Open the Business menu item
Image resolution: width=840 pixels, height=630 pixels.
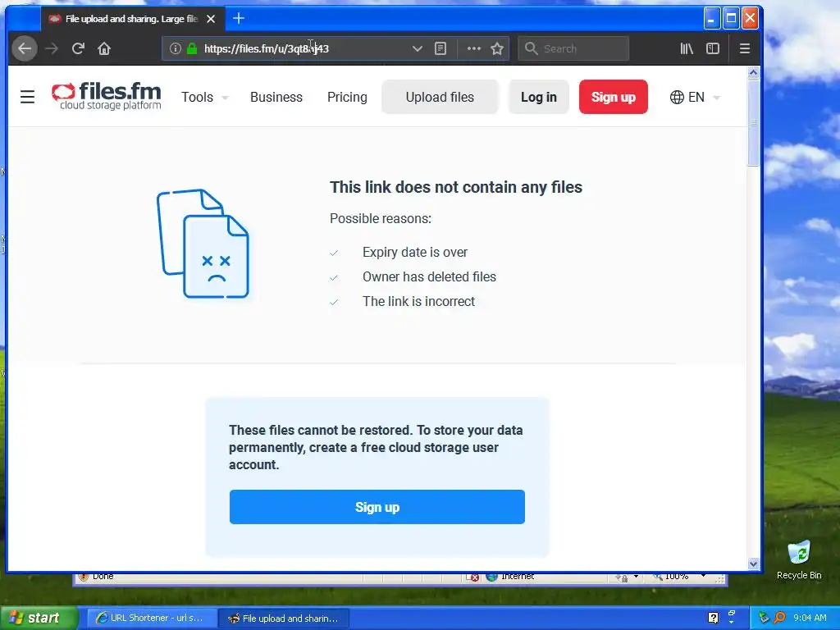pos(276,97)
